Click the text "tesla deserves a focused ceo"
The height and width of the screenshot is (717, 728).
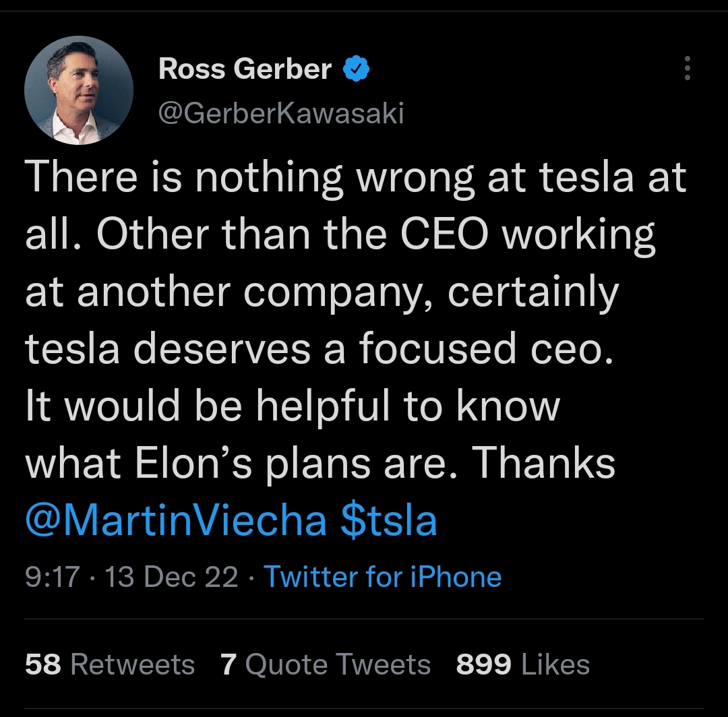320,349
